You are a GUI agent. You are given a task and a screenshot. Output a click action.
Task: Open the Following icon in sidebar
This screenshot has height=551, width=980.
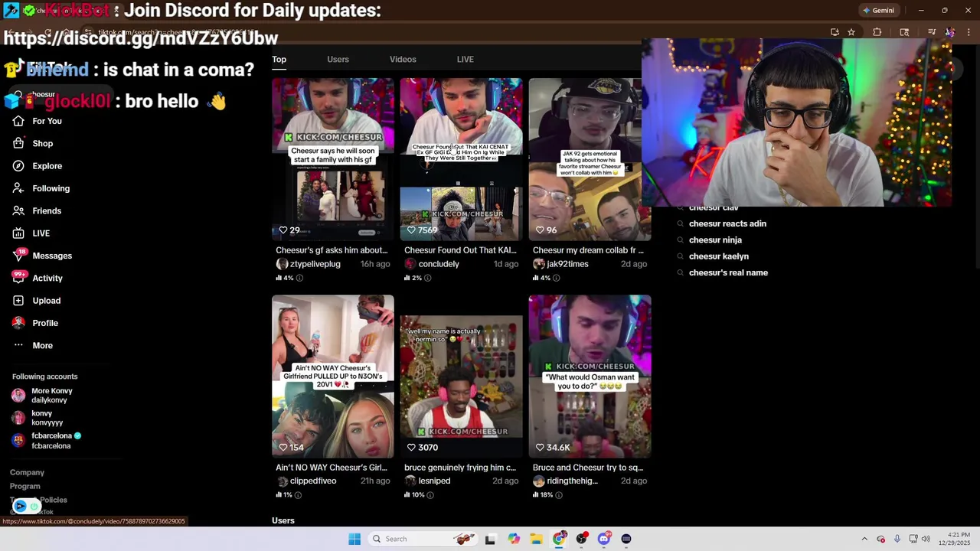[x=18, y=188]
